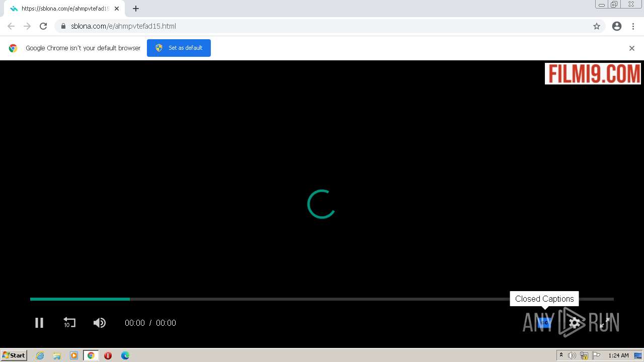Open Windows Start menu

[x=14, y=355]
